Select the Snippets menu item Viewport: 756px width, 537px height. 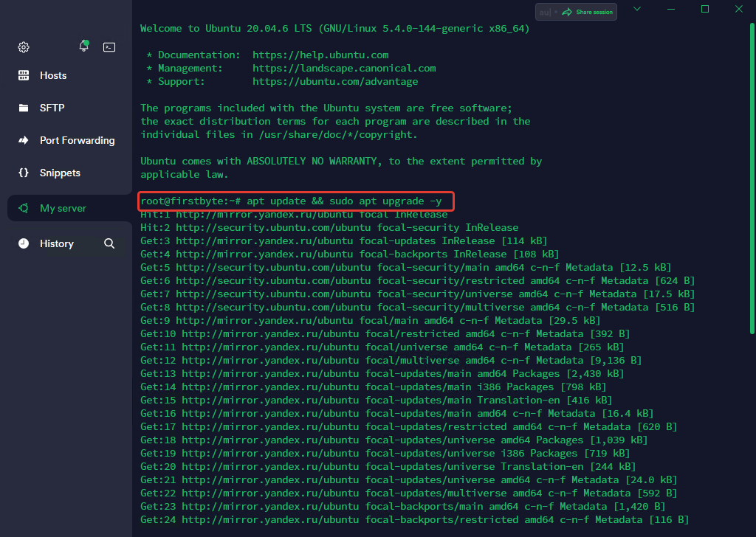point(60,173)
